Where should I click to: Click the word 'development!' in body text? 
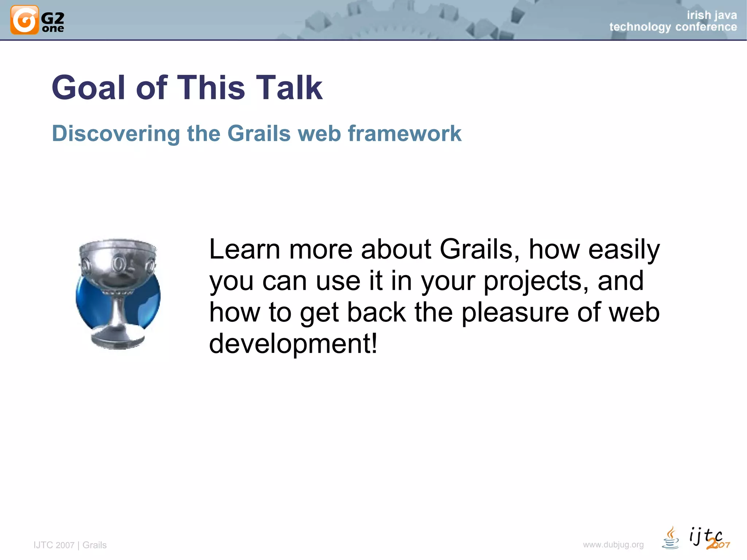pyautogui.click(x=293, y=344)
